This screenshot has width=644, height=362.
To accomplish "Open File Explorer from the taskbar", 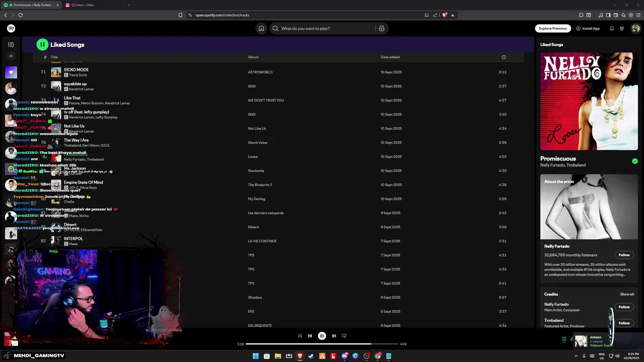I will [x=278, y=356].
